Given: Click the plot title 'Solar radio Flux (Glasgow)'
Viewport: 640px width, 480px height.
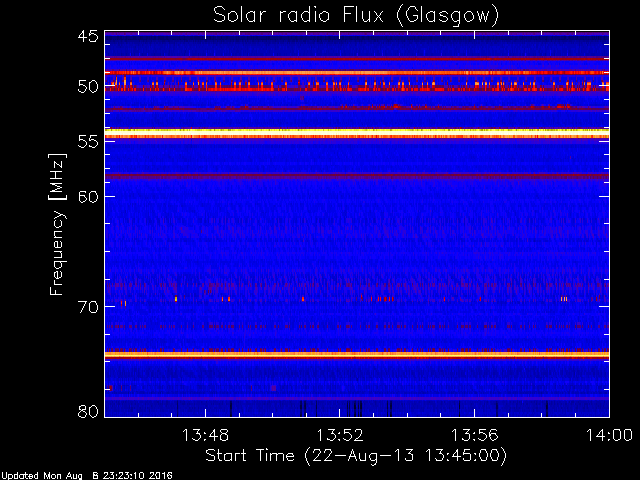Looking at the screenshot, I should point(356,16).
